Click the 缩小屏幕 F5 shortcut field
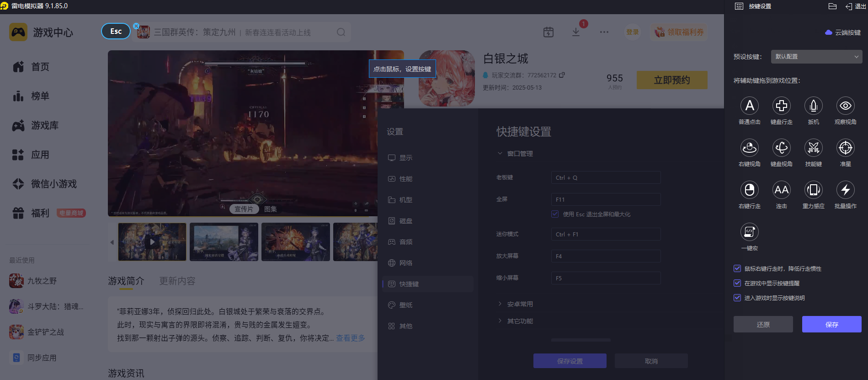Screen dimensions: 868x380 coord(606,278)
